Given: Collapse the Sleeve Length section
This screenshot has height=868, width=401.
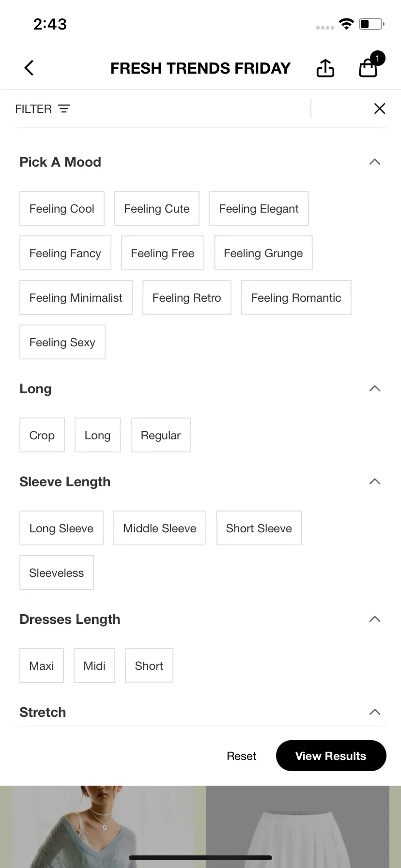Looking at the screenshot, I should [375, 481].
